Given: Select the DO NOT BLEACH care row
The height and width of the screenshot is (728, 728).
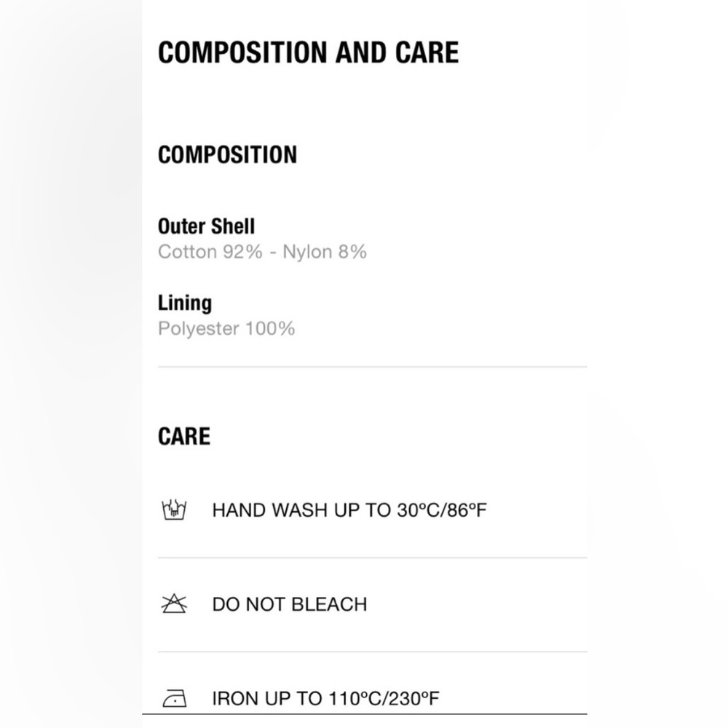Looking at the screenshot, I should 372,604.
